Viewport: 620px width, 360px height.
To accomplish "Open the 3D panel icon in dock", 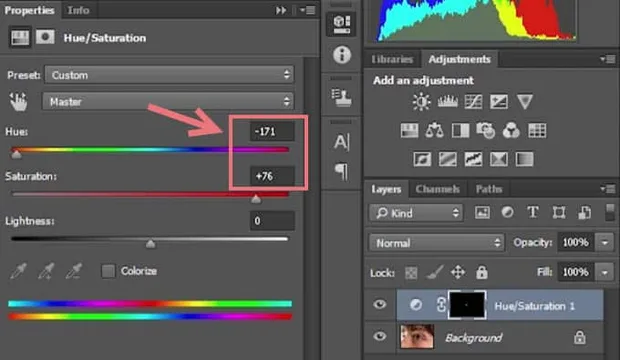I will point(342,24).
